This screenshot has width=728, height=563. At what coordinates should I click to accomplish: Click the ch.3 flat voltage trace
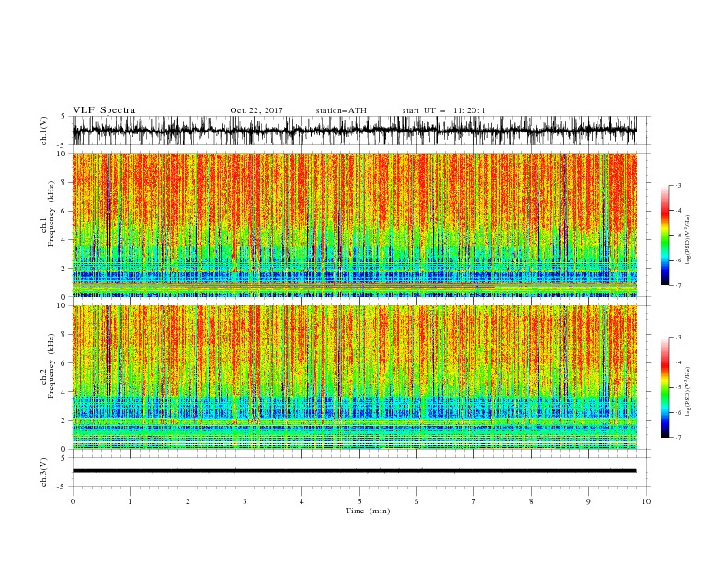click(354, 471)
